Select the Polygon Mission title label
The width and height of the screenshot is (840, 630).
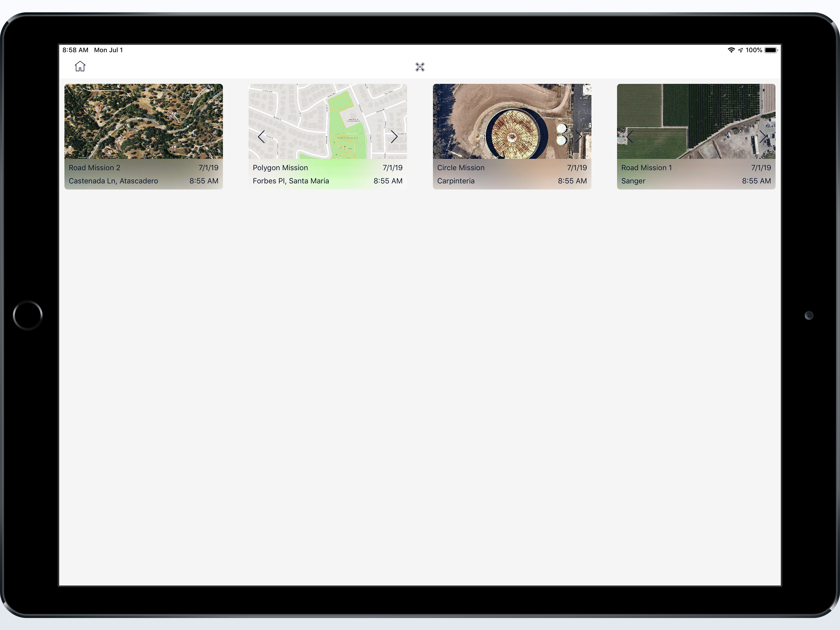pyautogui.click(x=280, y=168)
